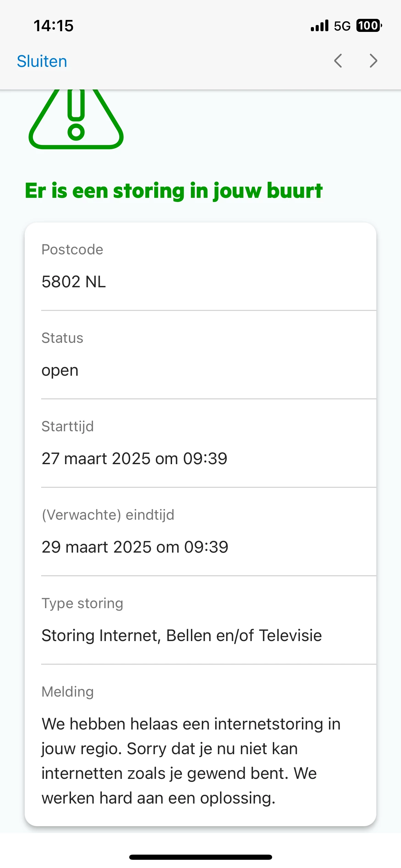This screenshot has width=401, height=868.
Task: Tap the home indicator bar
Action: tap(200, 857)
